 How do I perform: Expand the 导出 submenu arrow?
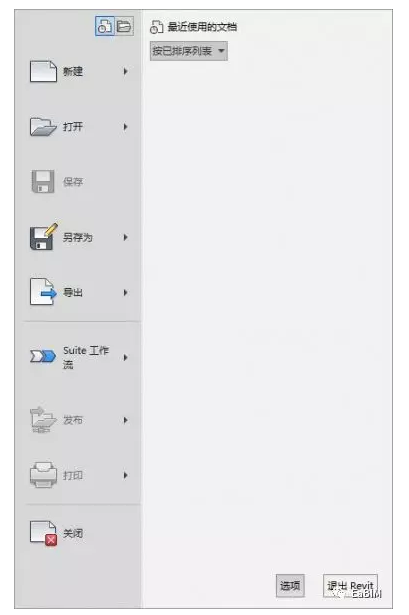[125, 293]
